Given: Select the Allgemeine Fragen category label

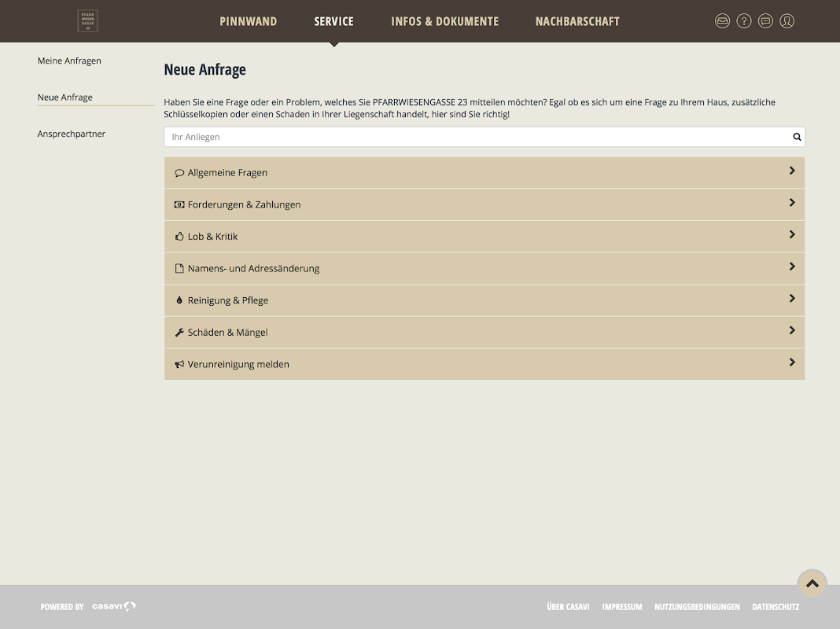Looking at the screenshot, I should 227,173.
